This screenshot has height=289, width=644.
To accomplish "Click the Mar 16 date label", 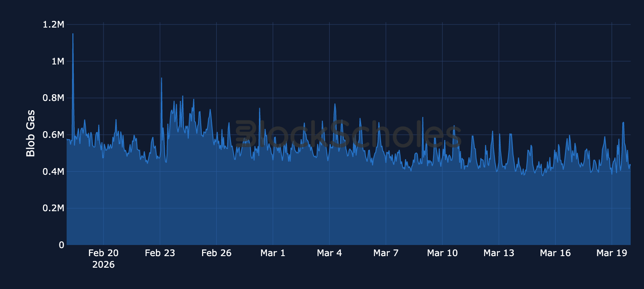I will click(x=555, y=253).
